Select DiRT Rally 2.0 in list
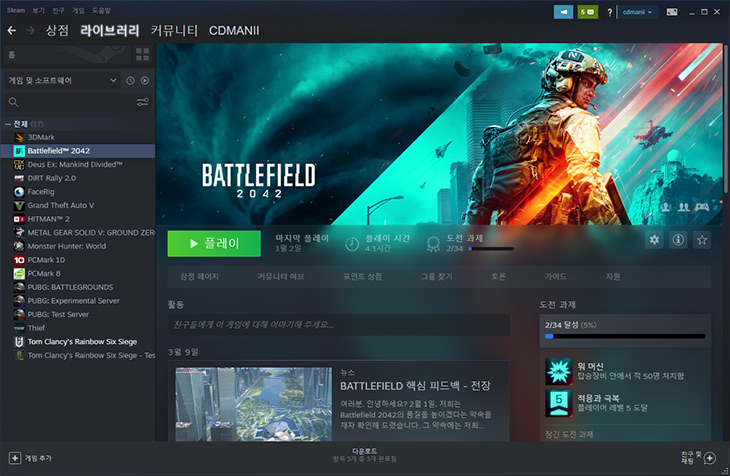 tap(78, 178)
